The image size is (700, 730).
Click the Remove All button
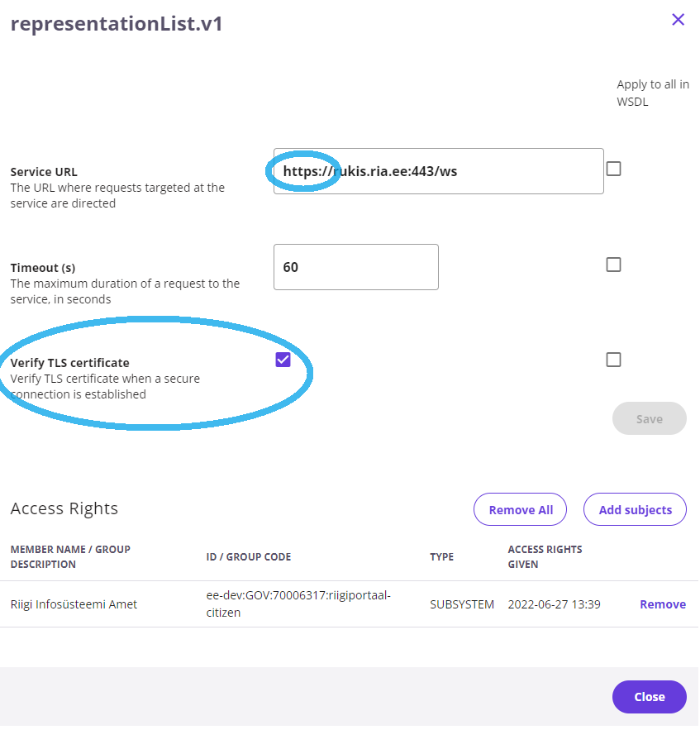click(520, 510)
